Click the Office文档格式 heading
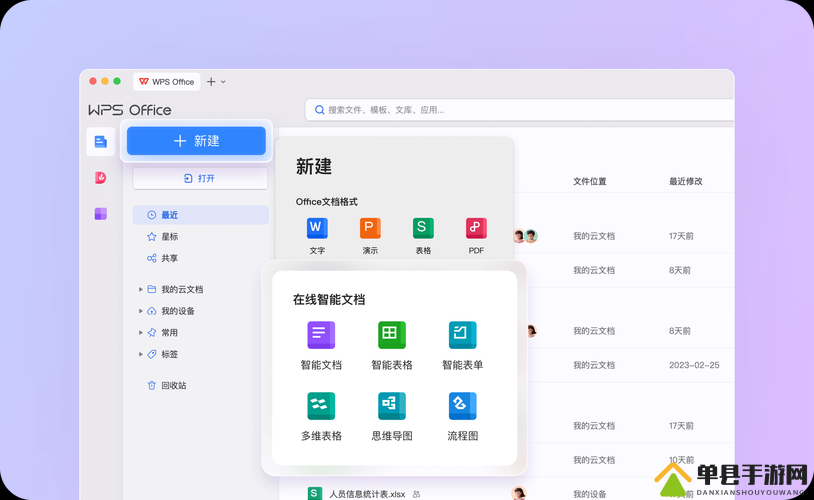 (327, 201)
